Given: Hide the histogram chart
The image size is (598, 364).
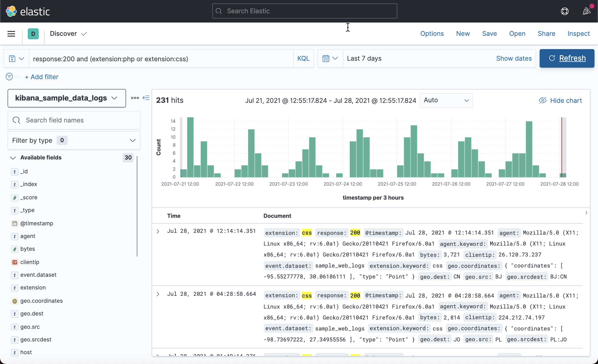Looking at the screenshot, I should click(x=560, y=100).
